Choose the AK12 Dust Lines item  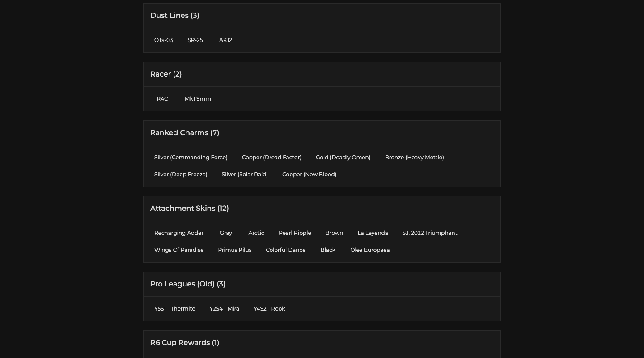tap(225, 40)
